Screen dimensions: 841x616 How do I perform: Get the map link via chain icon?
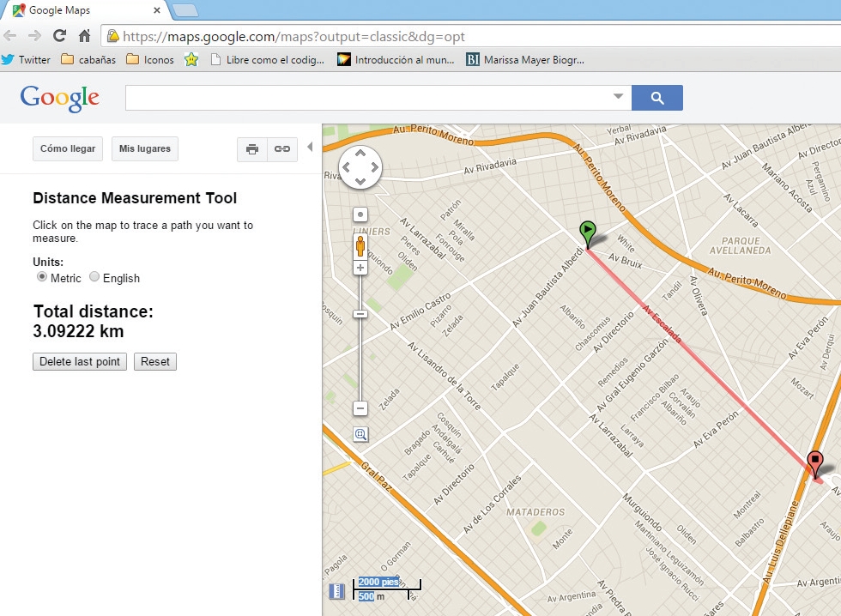pyautogui.click(x=282, y=149)
